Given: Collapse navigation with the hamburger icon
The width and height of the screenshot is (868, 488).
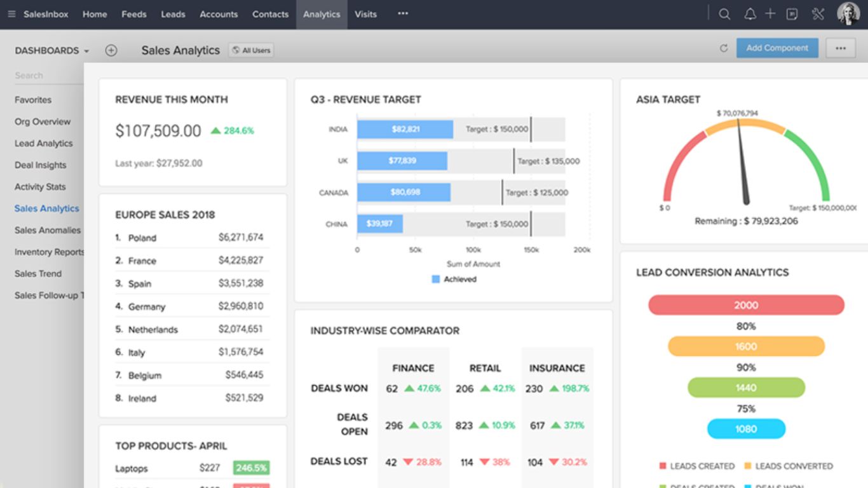Looking at the screenshot, I should tap(11, 13).
